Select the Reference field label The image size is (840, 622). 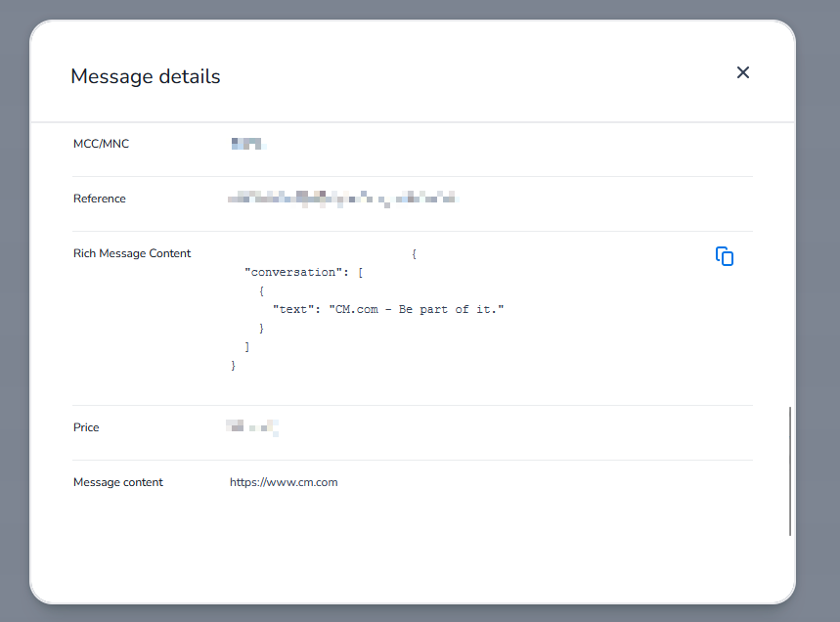tap(100, 199)
